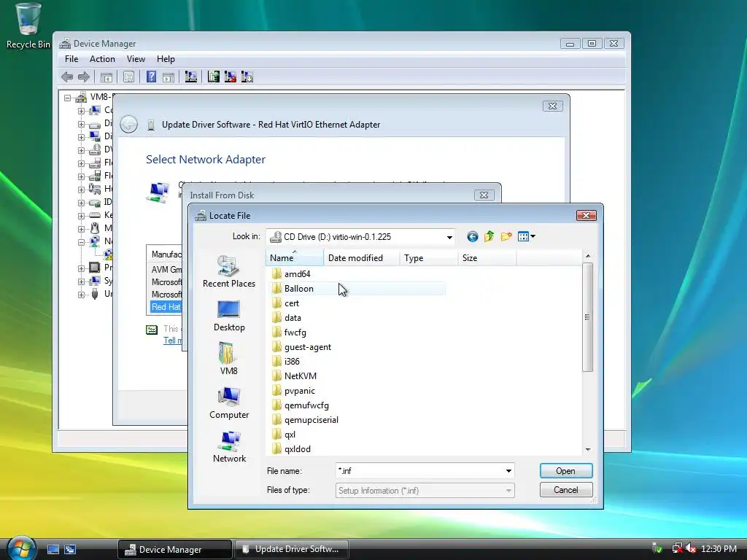Screen dimensions: 747x560
Task: Switch to Device Manager taskbar button
Action: coord(174,550)
